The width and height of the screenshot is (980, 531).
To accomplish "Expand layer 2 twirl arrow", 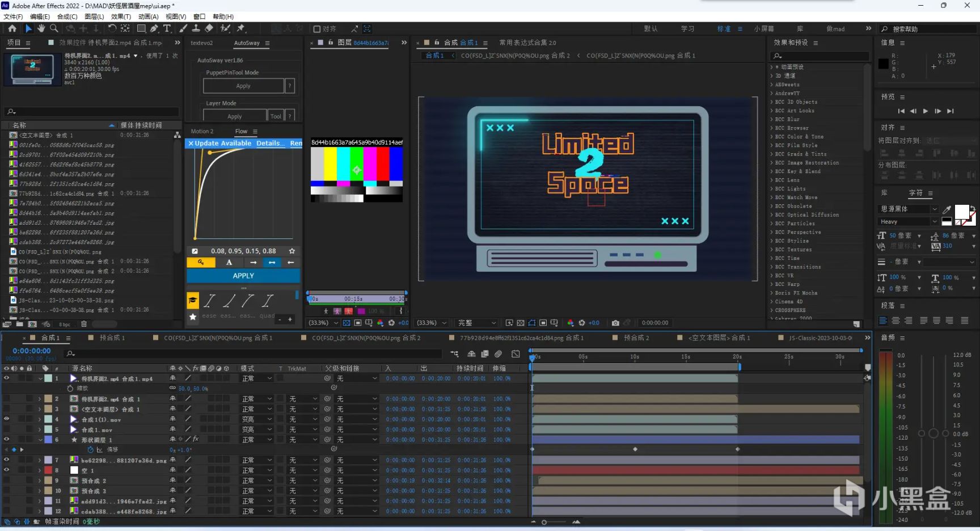I will [x=40, y=399].
